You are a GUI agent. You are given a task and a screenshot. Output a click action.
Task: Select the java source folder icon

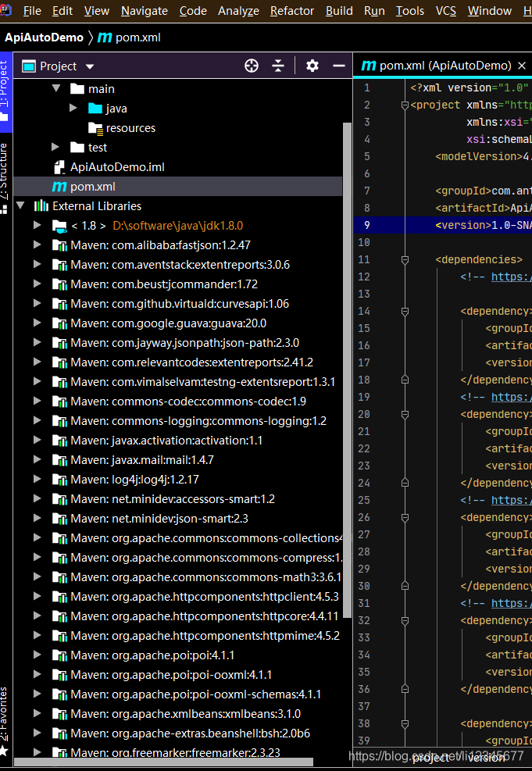(95, 108)
